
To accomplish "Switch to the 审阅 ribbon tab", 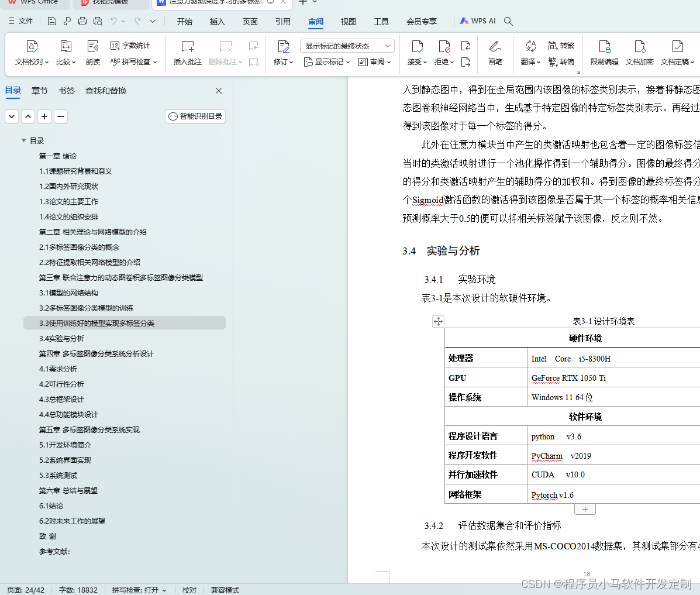I will (x=315, y=22).
